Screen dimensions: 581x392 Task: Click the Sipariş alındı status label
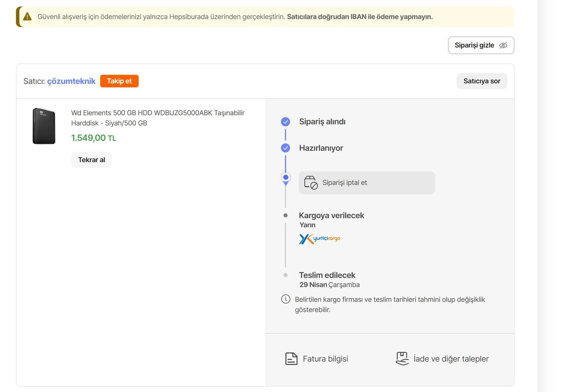322,122
